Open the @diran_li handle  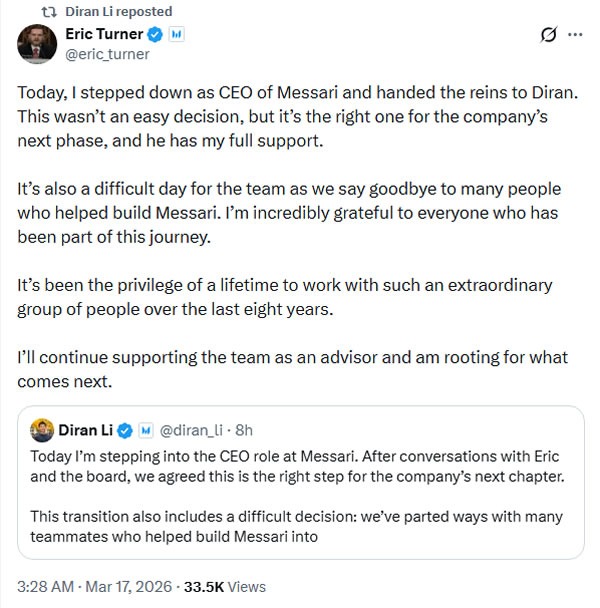[190, 430]
